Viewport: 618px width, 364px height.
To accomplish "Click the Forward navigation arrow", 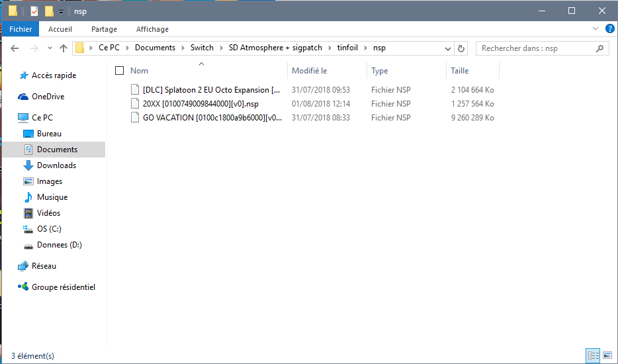I will point(34,48).
